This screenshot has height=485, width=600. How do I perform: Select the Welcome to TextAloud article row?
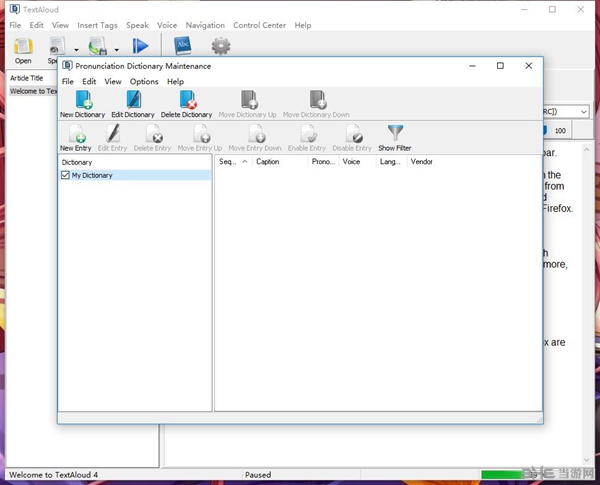[x=33, y=91]
